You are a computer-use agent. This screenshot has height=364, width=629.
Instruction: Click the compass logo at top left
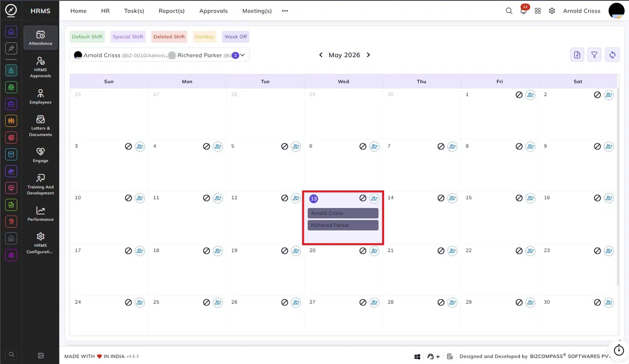pos(11,11)
